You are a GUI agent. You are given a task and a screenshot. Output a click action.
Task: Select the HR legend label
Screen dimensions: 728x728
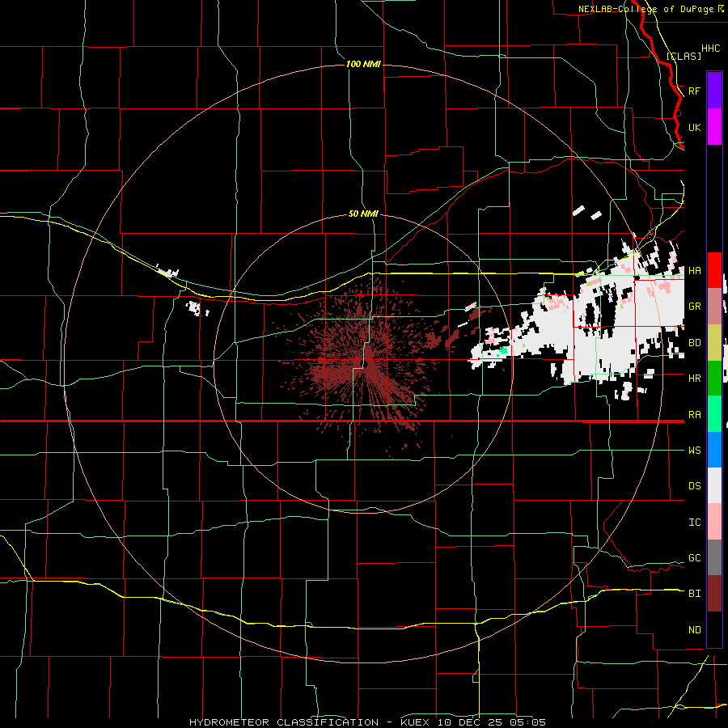[x=694, y=379]
